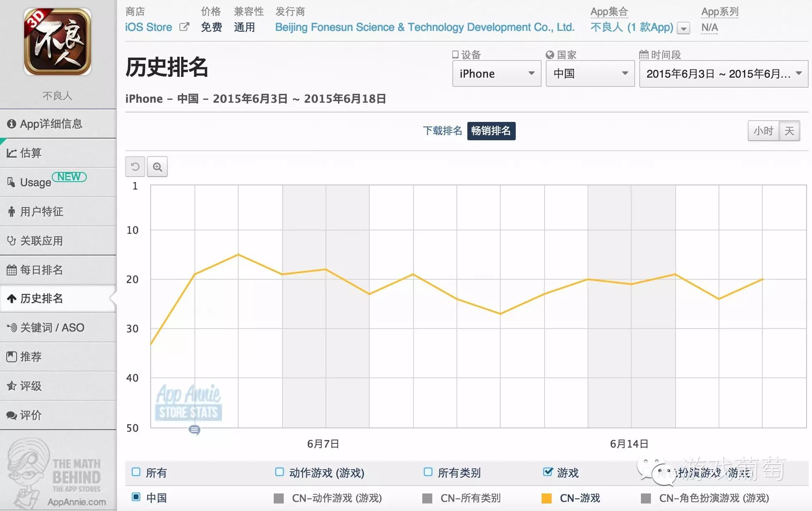This screenshot has height=511, width=812.
Task: Open 每日排名 sidebar item
Action: pyautogui.click(x=58, y=270)
